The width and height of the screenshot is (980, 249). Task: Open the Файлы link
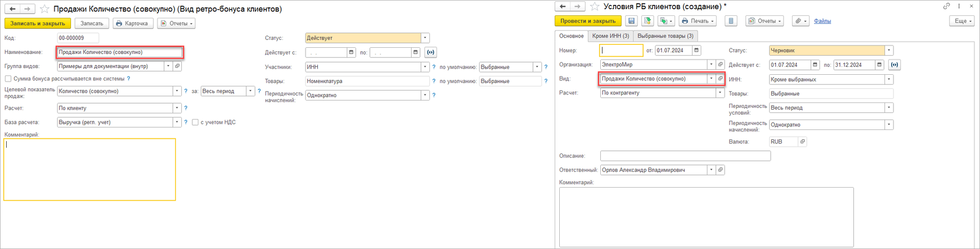point(823,21)
